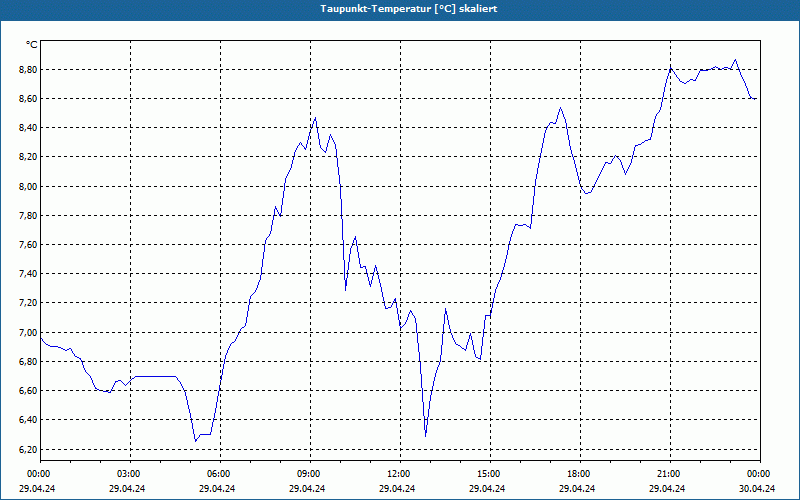
Task: Pick the 29.04.24 date under 03:00
Action: tap(127, 489)
